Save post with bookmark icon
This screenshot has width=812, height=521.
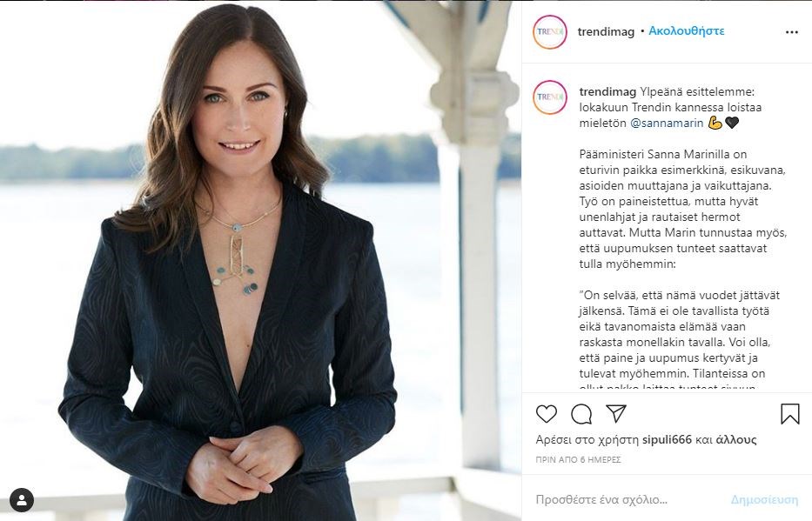(789, 414)
